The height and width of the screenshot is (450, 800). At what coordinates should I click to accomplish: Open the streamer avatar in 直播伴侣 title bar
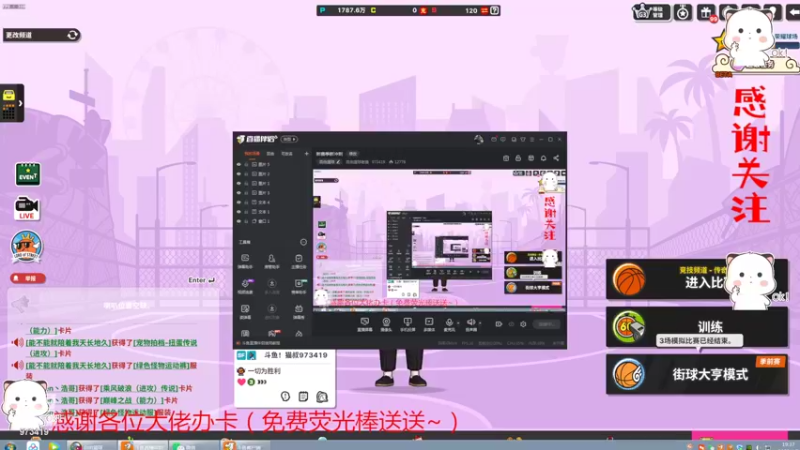coord(479,139)
